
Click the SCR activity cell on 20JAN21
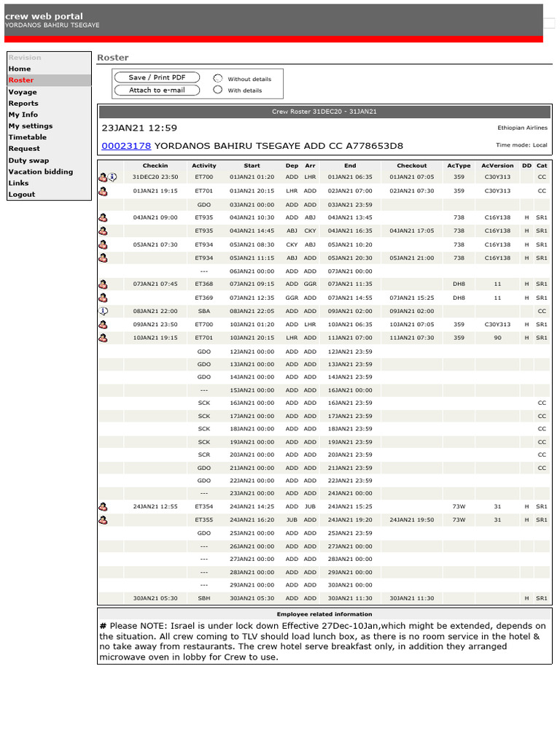click(204, 455)
